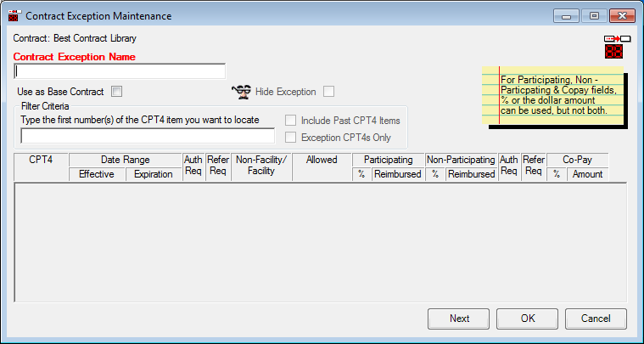The image size is (644, 344).
Task: Click the disguise glasses Hide Exception icon
Action: [x=242, y=92]
